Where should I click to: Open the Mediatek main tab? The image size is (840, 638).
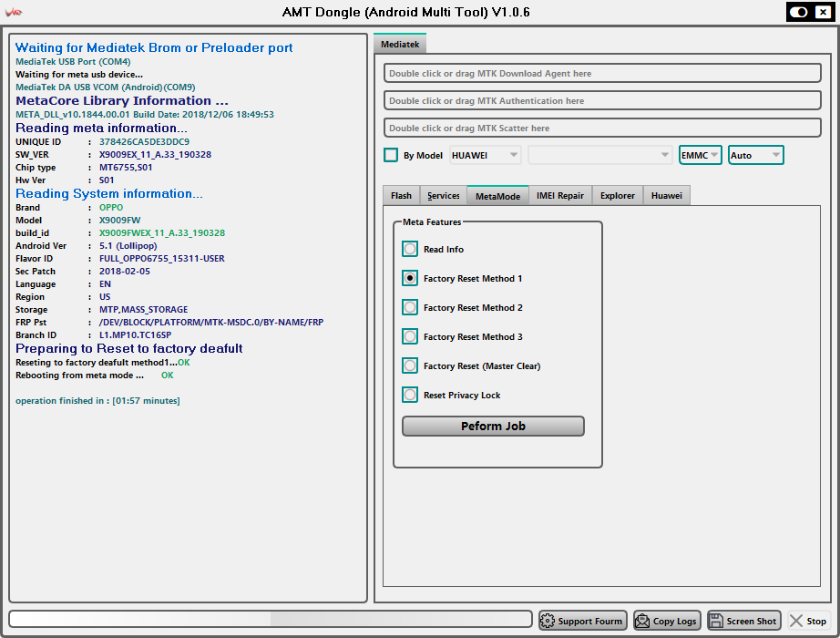(400, 44)
